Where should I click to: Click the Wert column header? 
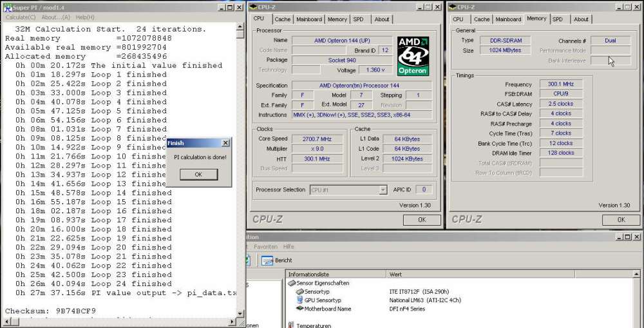point(480,274)
